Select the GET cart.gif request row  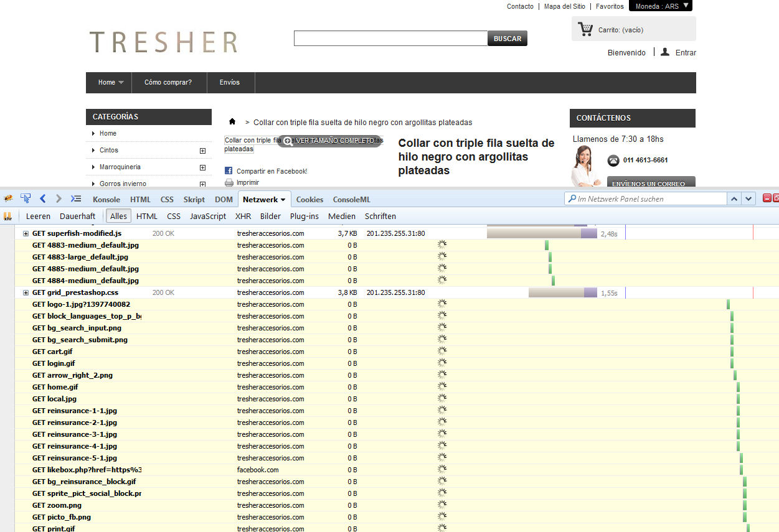tap(397, 352)
